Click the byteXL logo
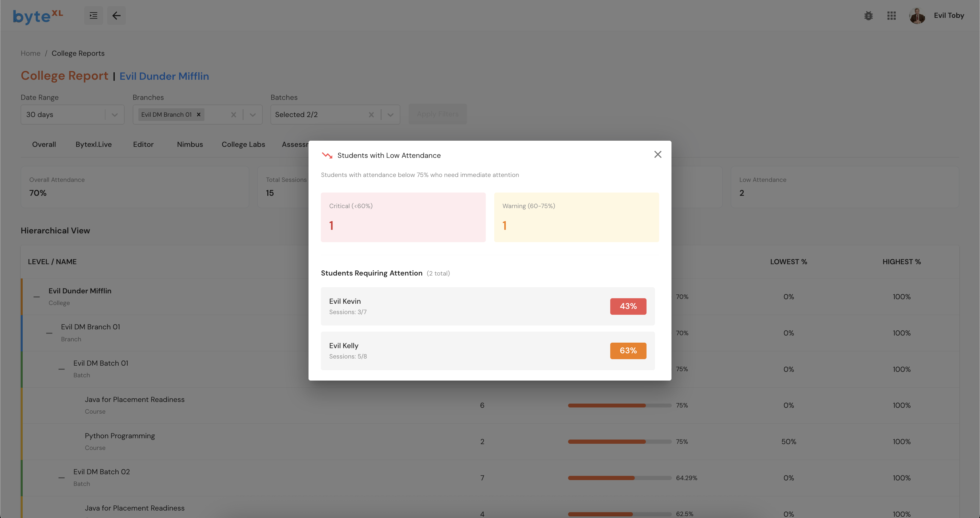The width and height of the screenshot is (980, 518). point(38,16)
